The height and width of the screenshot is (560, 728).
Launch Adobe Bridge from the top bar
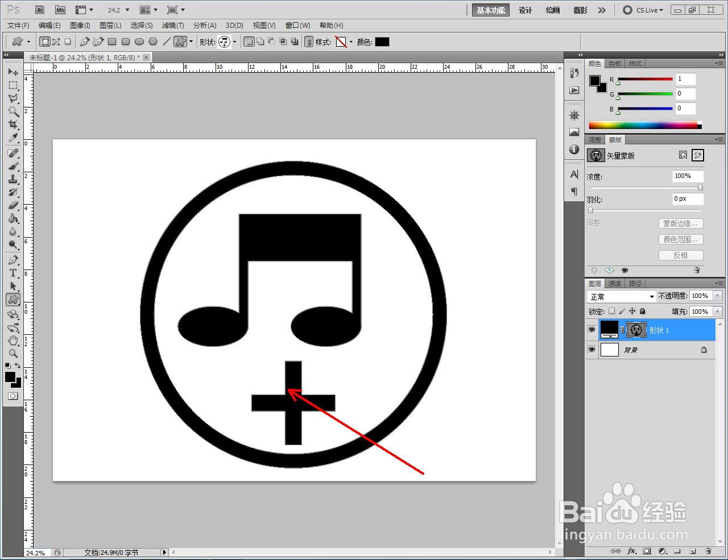click(40, 10)
